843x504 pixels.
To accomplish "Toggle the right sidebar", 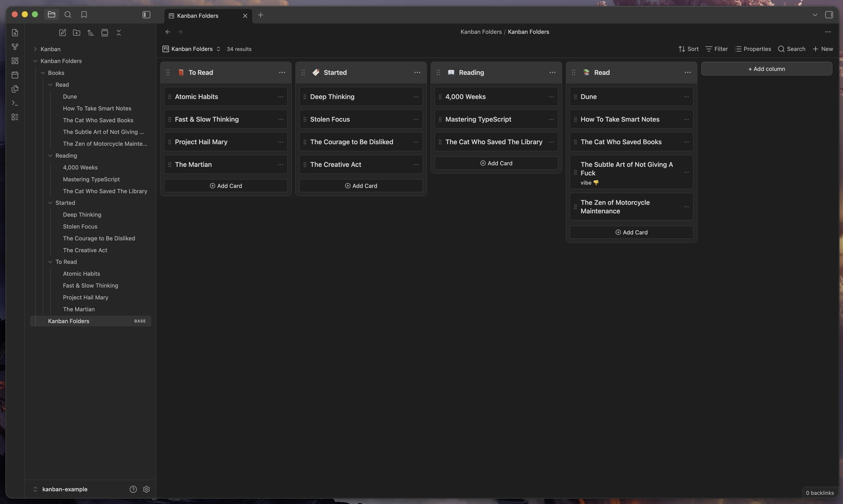I will [829, 15].
